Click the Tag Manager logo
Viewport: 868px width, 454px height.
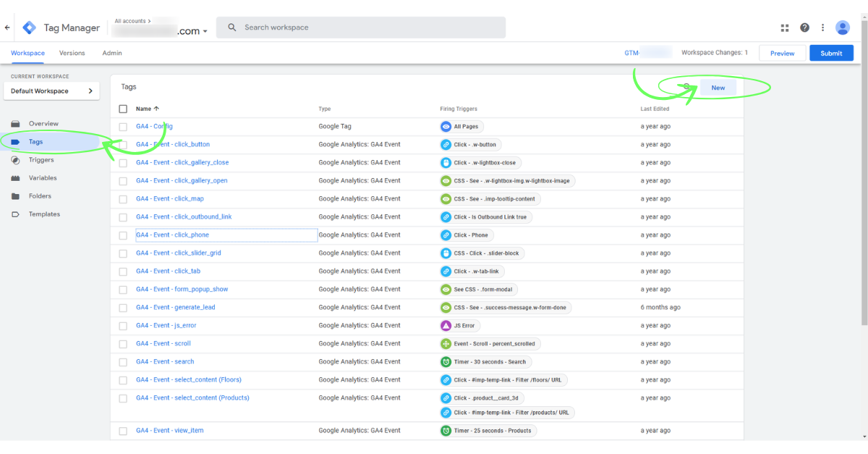[x=29, y=28]
